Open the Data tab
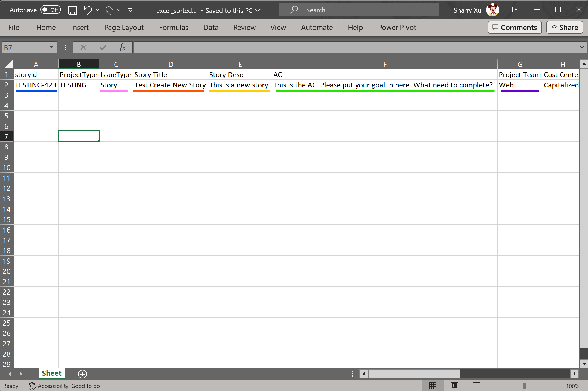 [211, 28]
